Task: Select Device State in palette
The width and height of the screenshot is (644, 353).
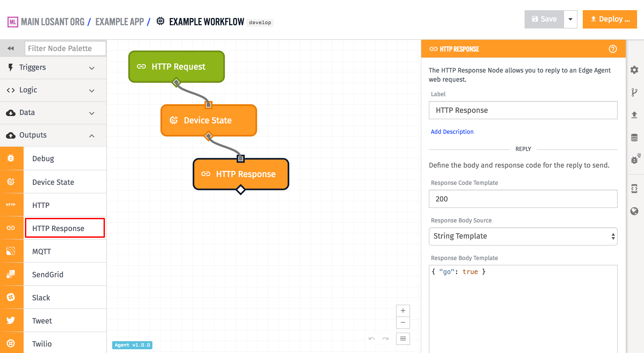Action: (x=53, y=182)
